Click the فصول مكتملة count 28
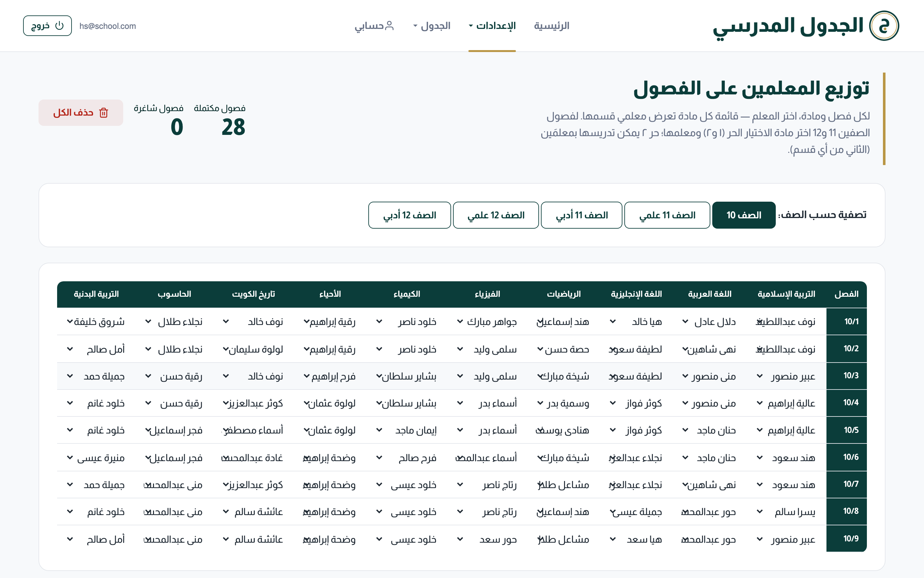The height and width of the screenshot is (578, 924). (x=233, y=127)
